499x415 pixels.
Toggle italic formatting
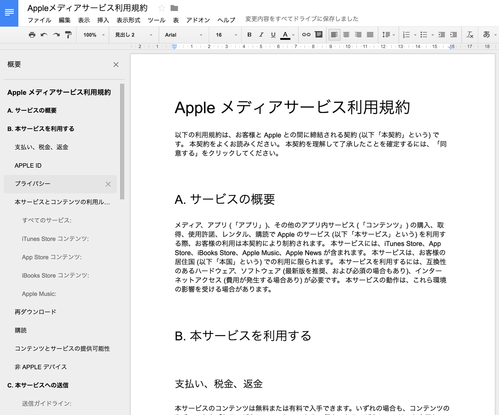[261, 35]
